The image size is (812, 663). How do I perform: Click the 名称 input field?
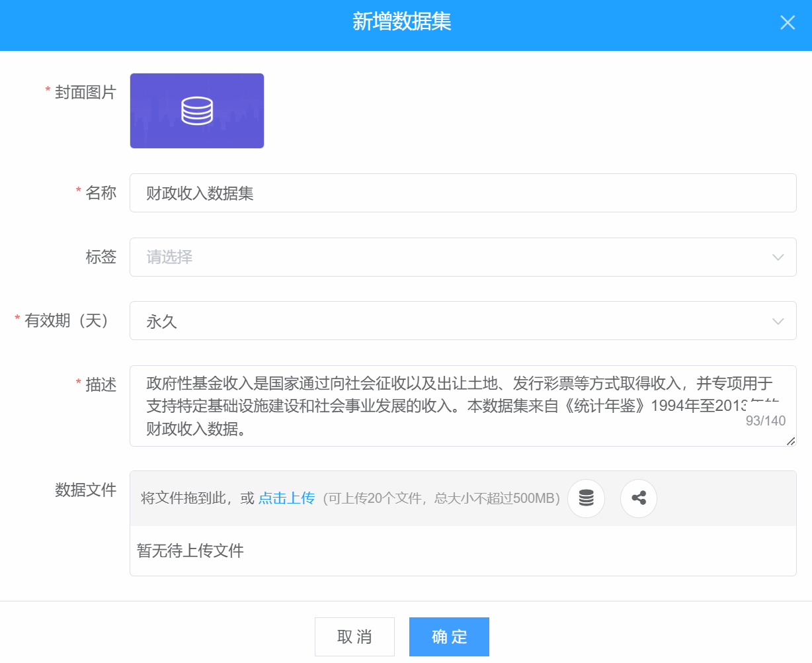(x=463, y=193)
